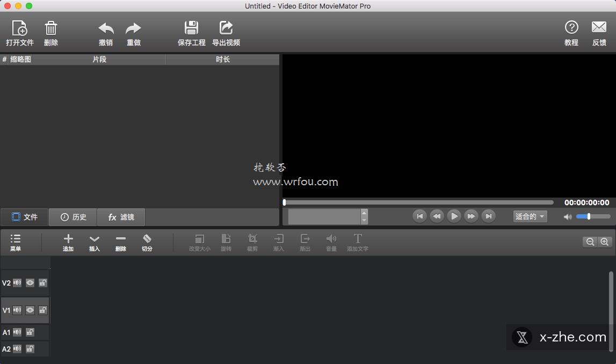Click the timeline vertical scrollbar
Image resolution: width=616 pixels, height=364 pixels.
(611, 311)
